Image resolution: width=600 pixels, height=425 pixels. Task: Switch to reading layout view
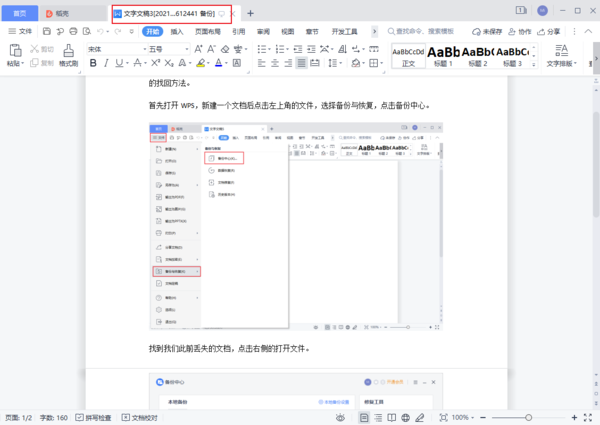click(x=391, y=418)
